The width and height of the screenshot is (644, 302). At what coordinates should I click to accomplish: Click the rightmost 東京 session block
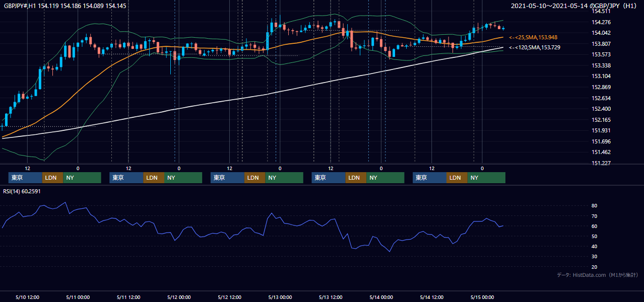[x=429, y=178]
